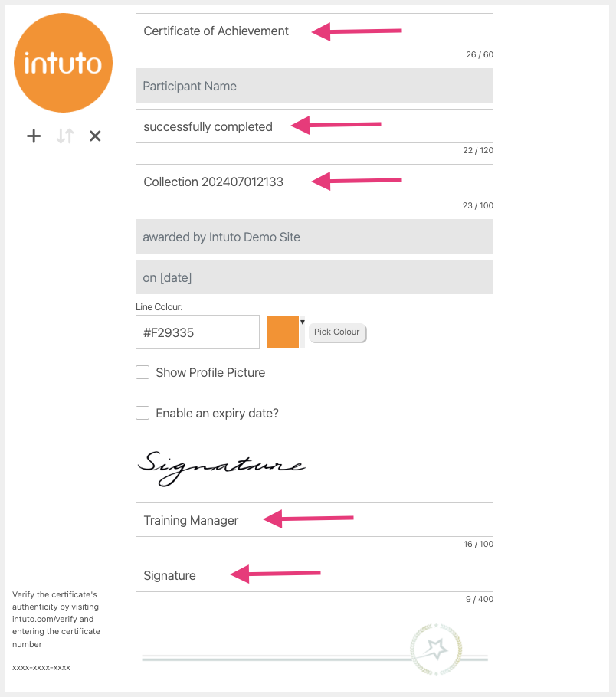The height and width of the screenshot is (697, 616).
Task: Click the 'awarded by Intuto Demo Site' field
Action: 313,237
